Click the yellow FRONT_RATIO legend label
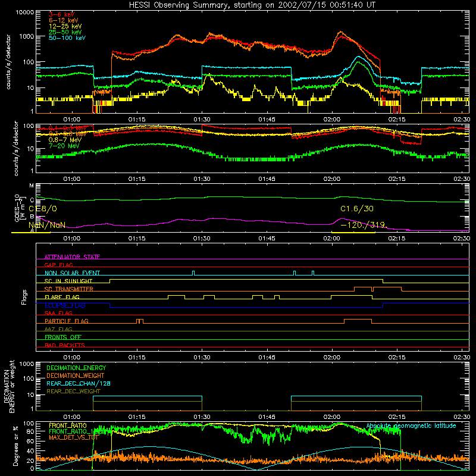 [68, 425]
